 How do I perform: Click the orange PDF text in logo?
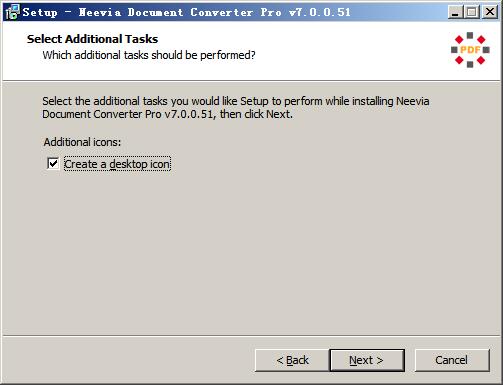(x=470, y=50)
